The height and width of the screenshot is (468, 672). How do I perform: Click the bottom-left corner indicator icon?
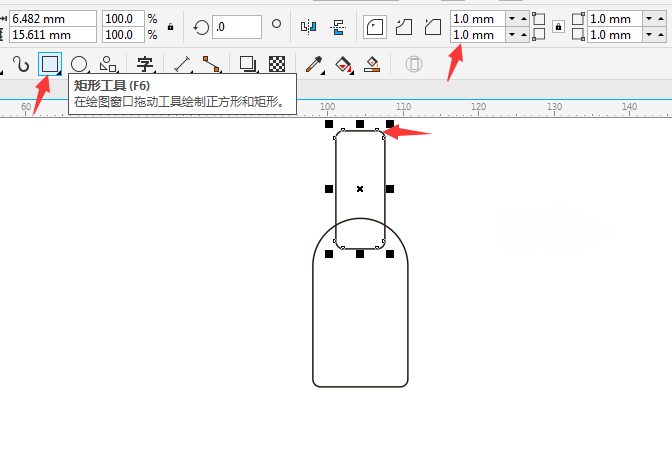(x=538, y=35)
